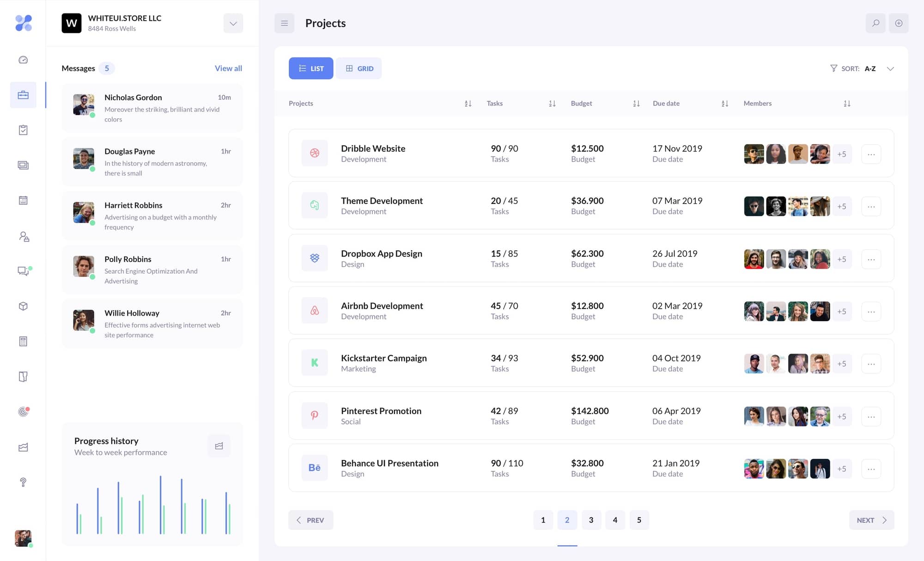Select the clipboard tasks icon in sidebar
The image size is (924, 561).
23,130
